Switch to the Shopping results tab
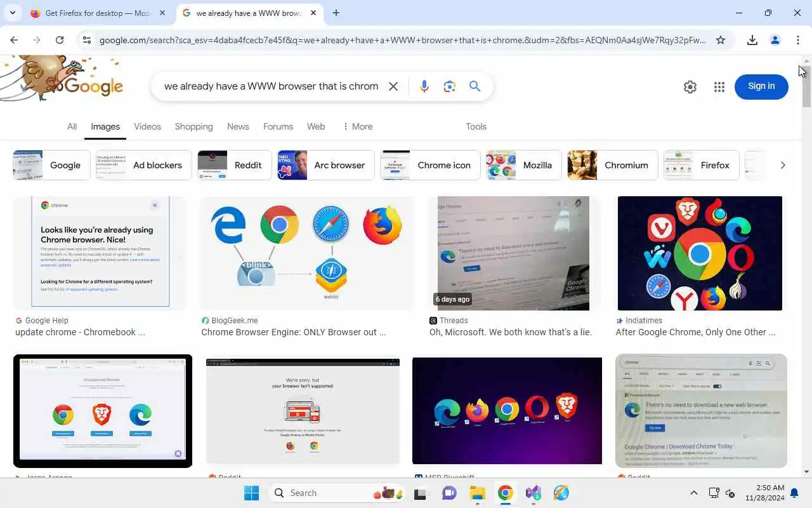 [x=193, y=126]
